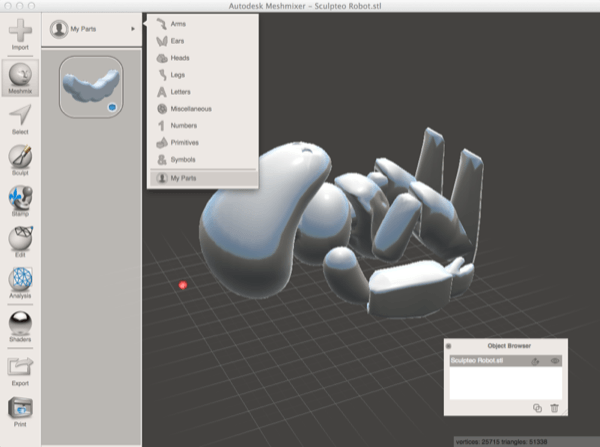This screenshot has height=447, width=600.
Task: Open the Meshmix tool
Action: pyautogui.click(x=20, y=78)
